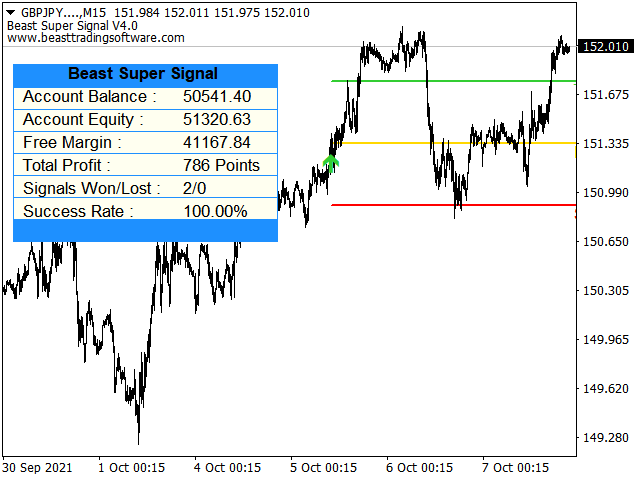The height and width of the screenshot is (480, 640).
Task: Select the green take-profit line
Action: coord(453,81)
